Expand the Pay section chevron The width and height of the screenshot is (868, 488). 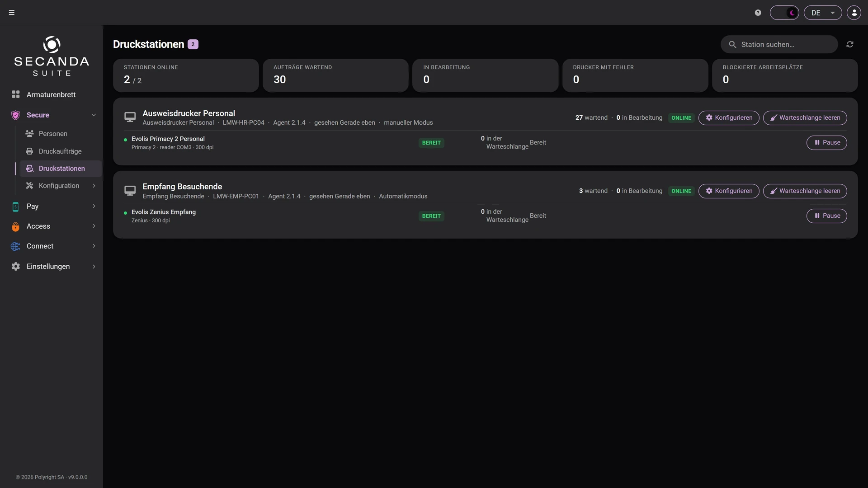94,206
